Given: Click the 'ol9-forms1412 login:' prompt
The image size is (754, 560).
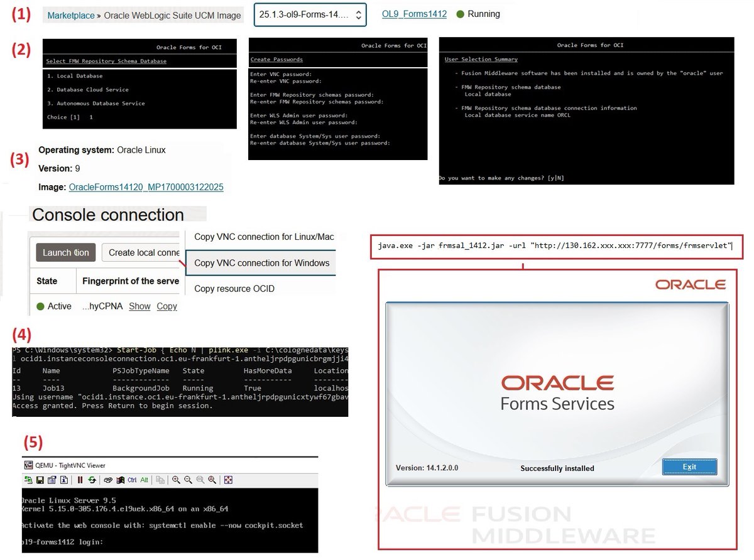Looking at the screenshot, I should [61, 542].
